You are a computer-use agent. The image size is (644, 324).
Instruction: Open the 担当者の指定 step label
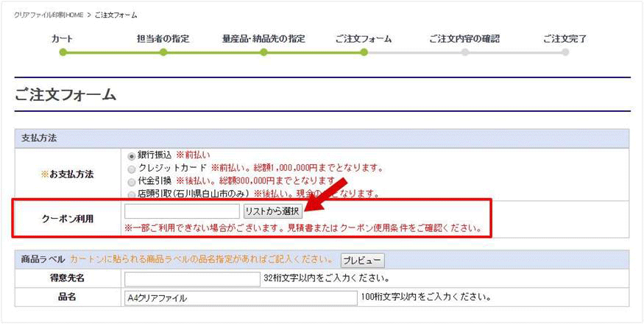point(163,39)
